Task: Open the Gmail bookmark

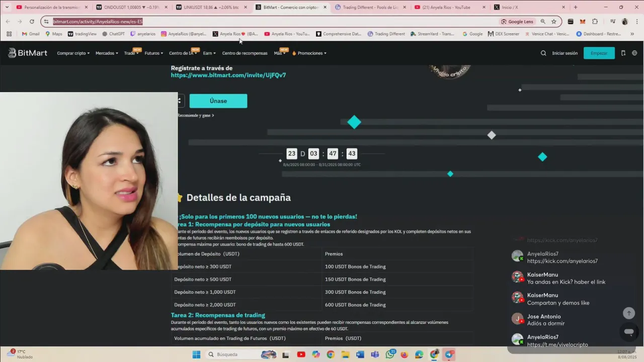Action: 31,34
